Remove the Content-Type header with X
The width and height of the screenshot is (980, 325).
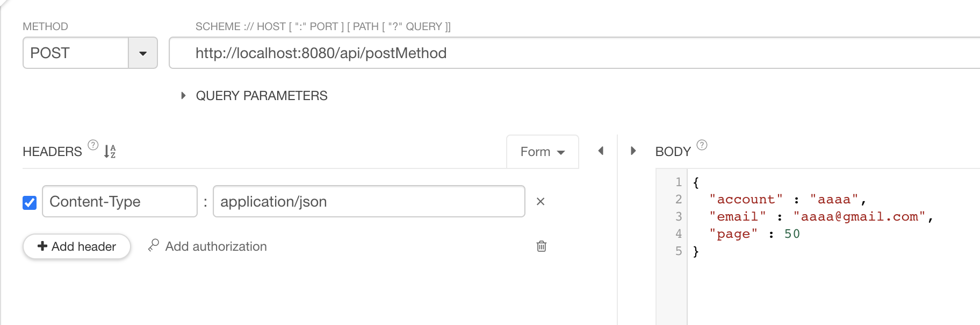click(541, 201)
